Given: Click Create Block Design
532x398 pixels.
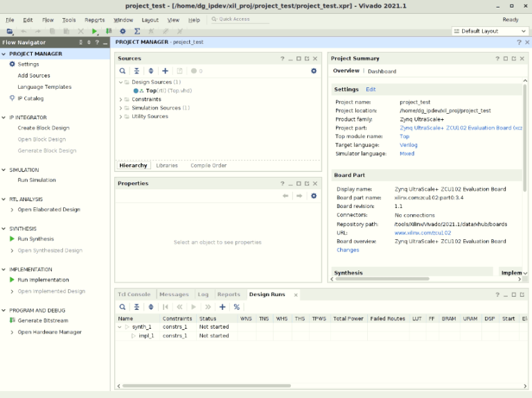Looking at the screenshot, I should point(44,128).
